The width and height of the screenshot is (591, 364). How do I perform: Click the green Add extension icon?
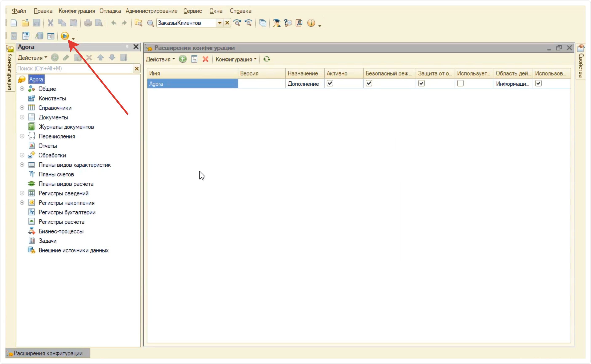[183, 59]
